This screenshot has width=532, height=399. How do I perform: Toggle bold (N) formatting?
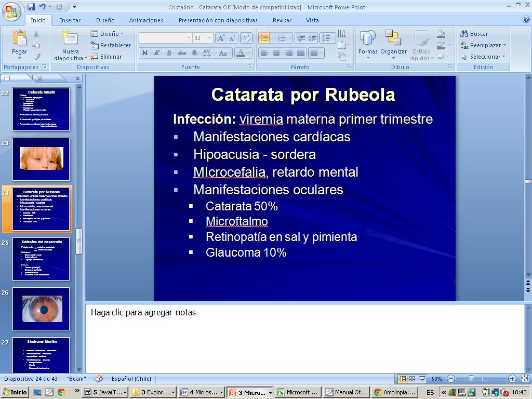click(144, 53)
